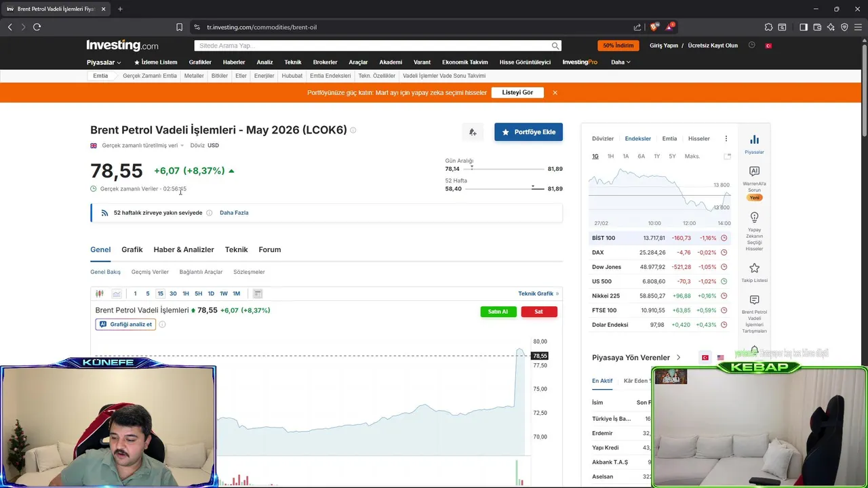
Task: Click the Brave VPN shield icon
Action: coord(844,27)
